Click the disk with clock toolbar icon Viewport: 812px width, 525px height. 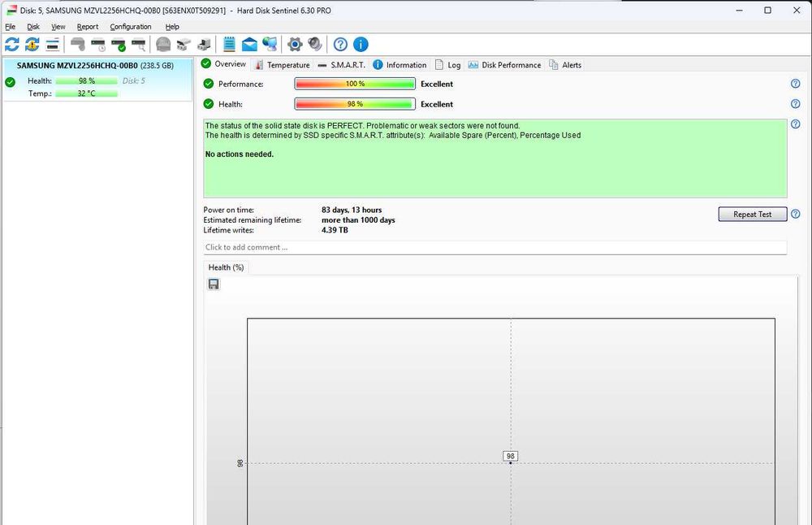98,45
